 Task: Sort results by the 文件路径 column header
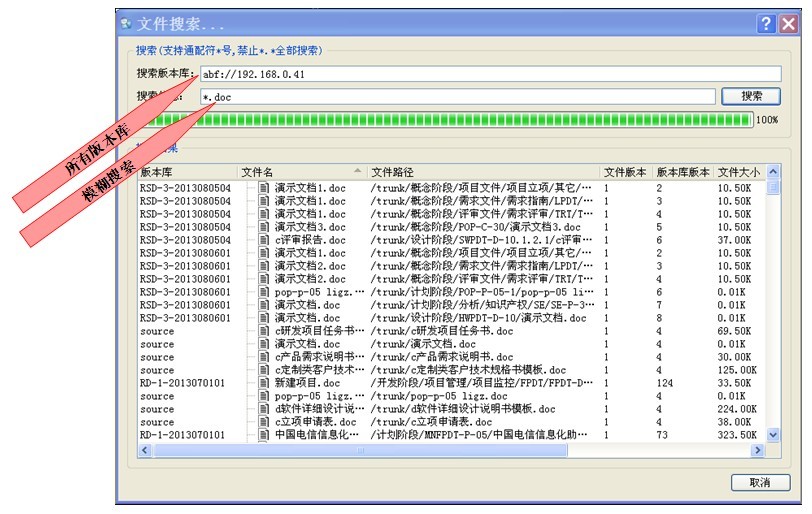[x=482, y=172]
